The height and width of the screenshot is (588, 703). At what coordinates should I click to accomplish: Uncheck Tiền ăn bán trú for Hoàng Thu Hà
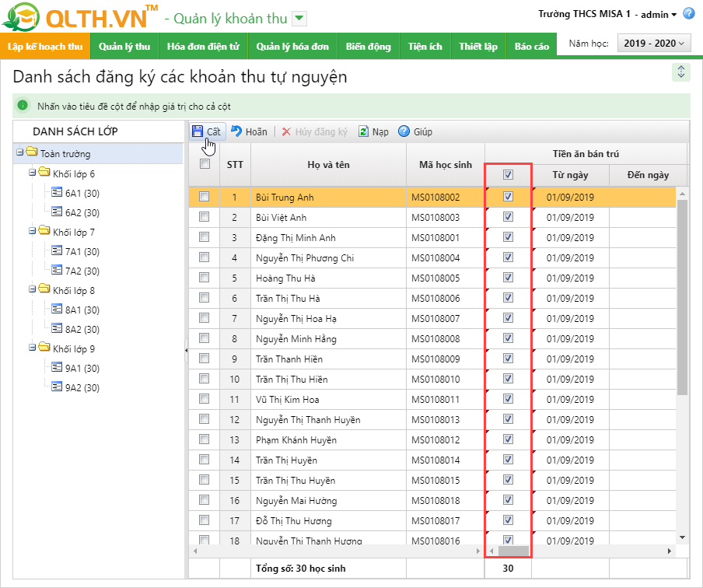[508, 277]
